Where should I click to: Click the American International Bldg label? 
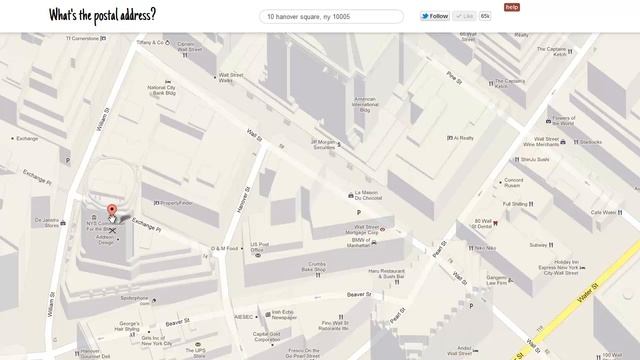tap(364, 104)
